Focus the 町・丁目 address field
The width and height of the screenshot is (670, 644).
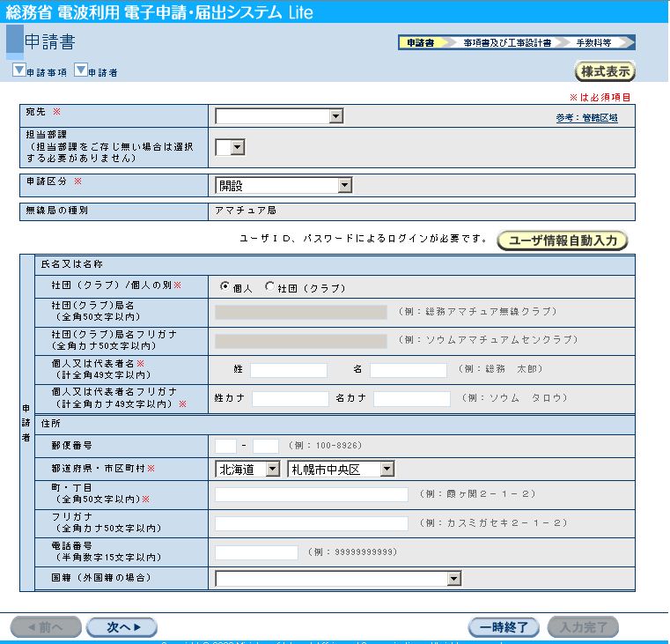pos(311,494)
